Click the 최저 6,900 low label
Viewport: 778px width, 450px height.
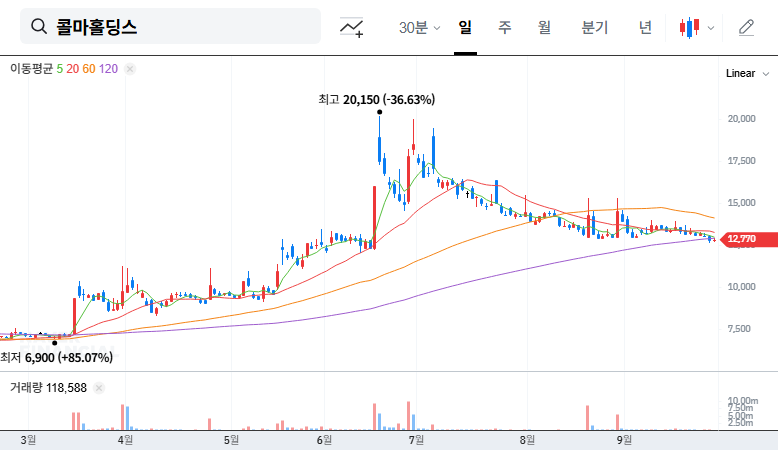[57, 357]
